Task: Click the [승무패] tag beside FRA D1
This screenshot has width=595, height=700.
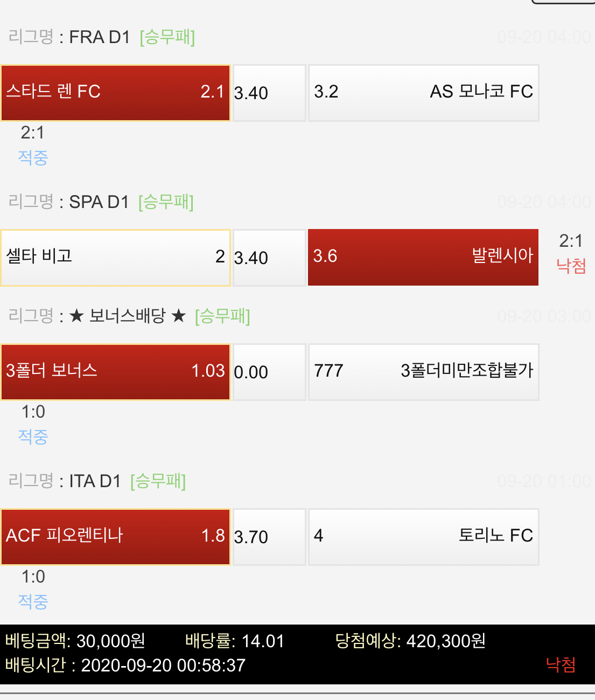Action: [167, 37]
